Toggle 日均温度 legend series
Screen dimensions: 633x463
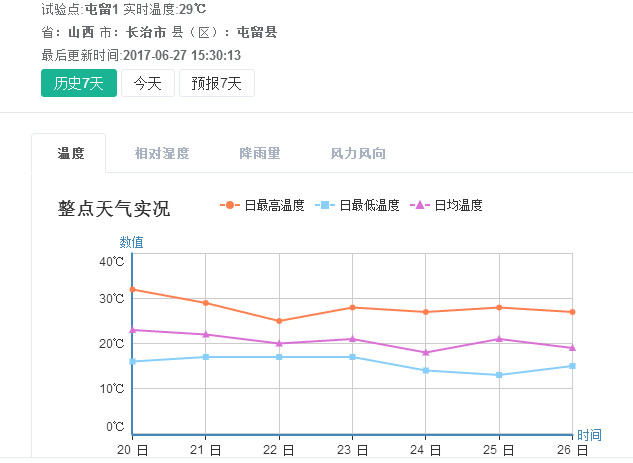(458, 205)
